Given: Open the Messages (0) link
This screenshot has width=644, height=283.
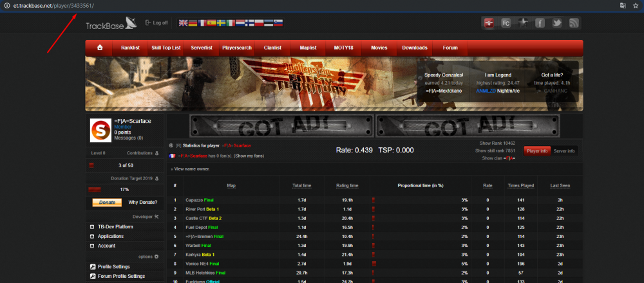Looking at the screenshot, I should [x=129, y=138].
